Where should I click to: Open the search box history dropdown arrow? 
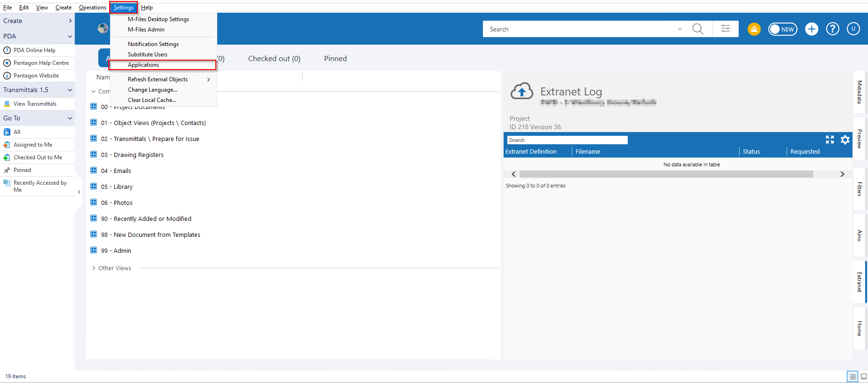coord(679,29)
